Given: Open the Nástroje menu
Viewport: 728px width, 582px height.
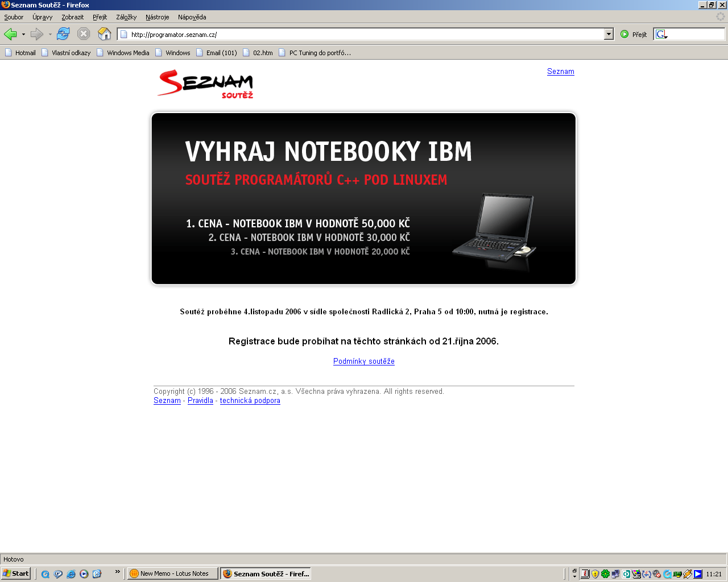Looking at the screenshot, I should [157, 17].
